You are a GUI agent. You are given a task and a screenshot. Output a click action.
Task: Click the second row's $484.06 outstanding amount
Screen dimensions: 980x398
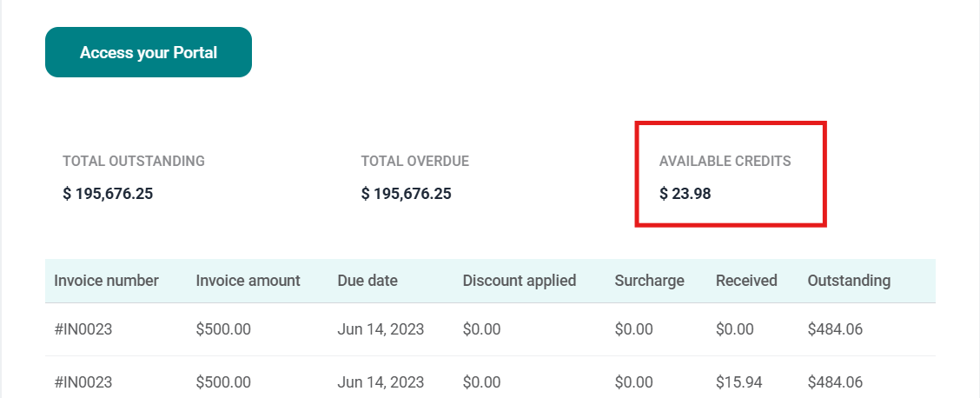point(835,381)
